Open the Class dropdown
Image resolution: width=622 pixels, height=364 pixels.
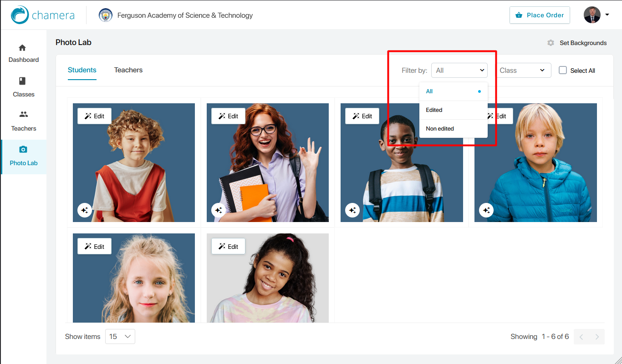click(x=524, y=71)
